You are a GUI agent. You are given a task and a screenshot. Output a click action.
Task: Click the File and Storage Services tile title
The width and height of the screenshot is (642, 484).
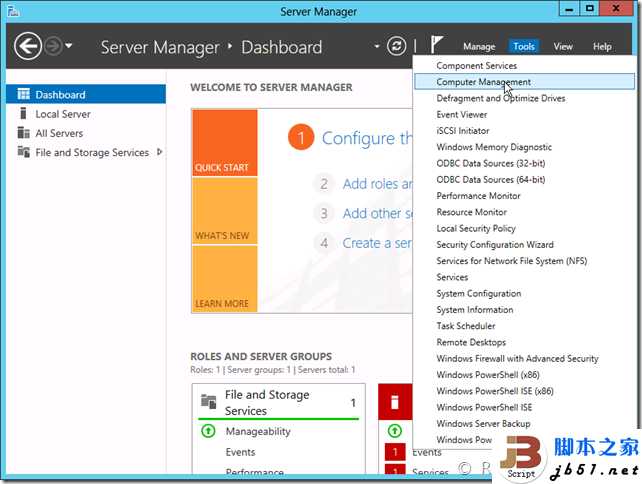[x=267, y=403]
